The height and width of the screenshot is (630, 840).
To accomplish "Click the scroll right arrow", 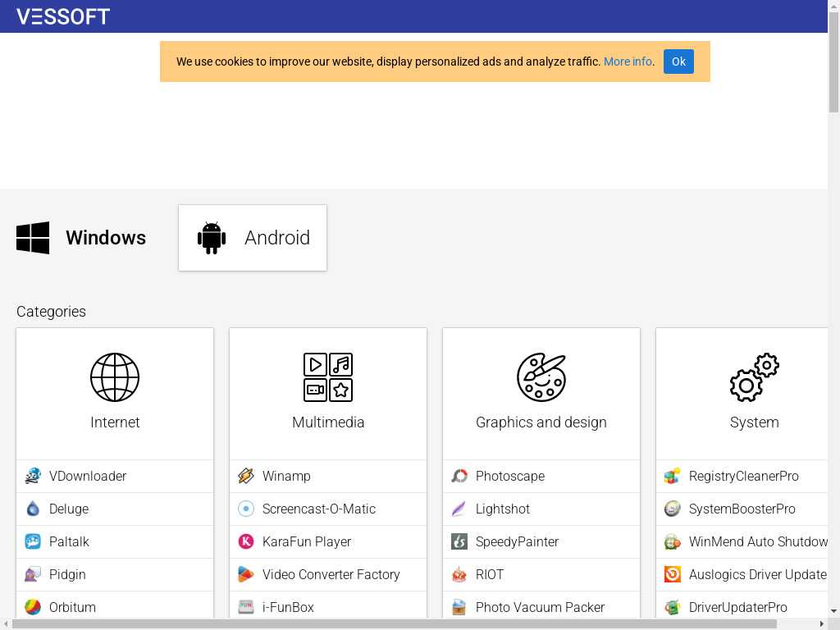I will pyautogui.click(x=822, y=624).
